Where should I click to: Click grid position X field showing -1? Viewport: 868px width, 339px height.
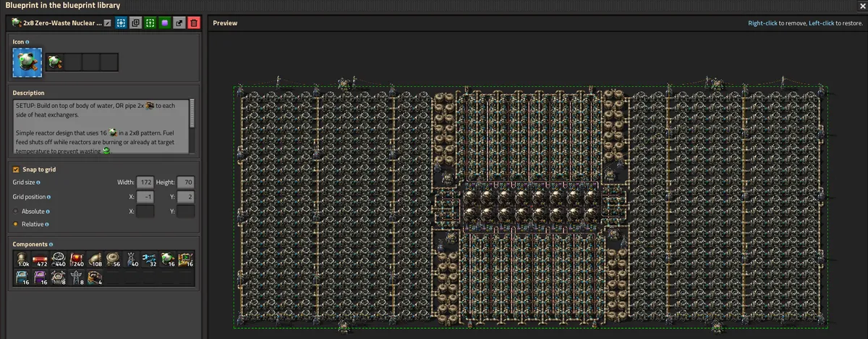pyautogui.click(x=144, y=197)
